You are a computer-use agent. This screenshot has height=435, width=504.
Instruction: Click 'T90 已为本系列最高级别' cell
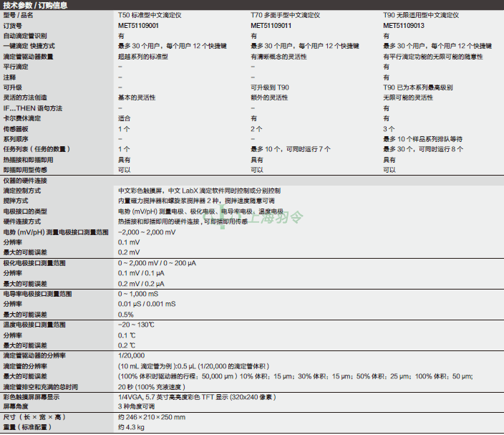(418, 87)
